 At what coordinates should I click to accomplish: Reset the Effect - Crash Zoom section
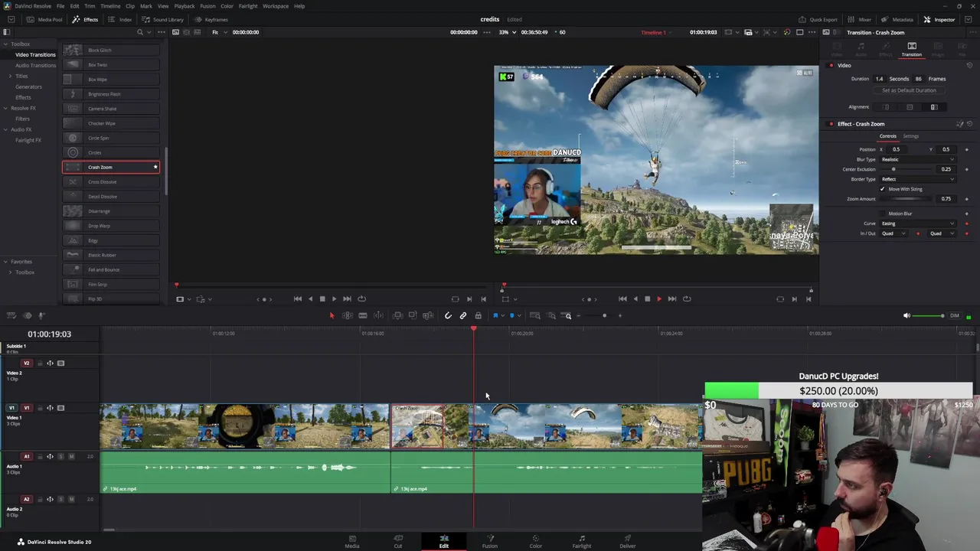[969, 124]
